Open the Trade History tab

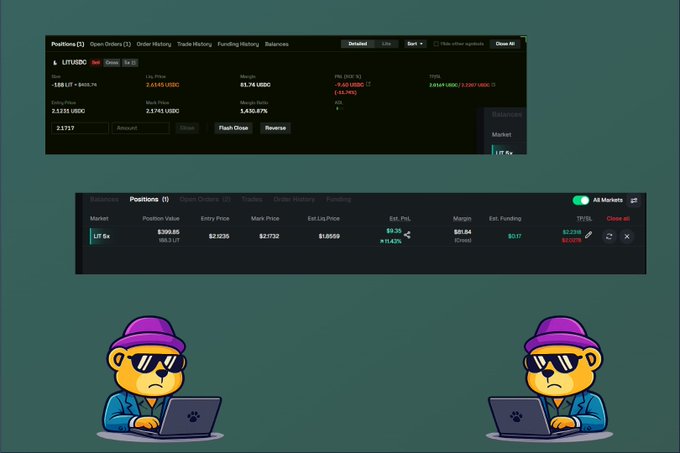point(194,44)
